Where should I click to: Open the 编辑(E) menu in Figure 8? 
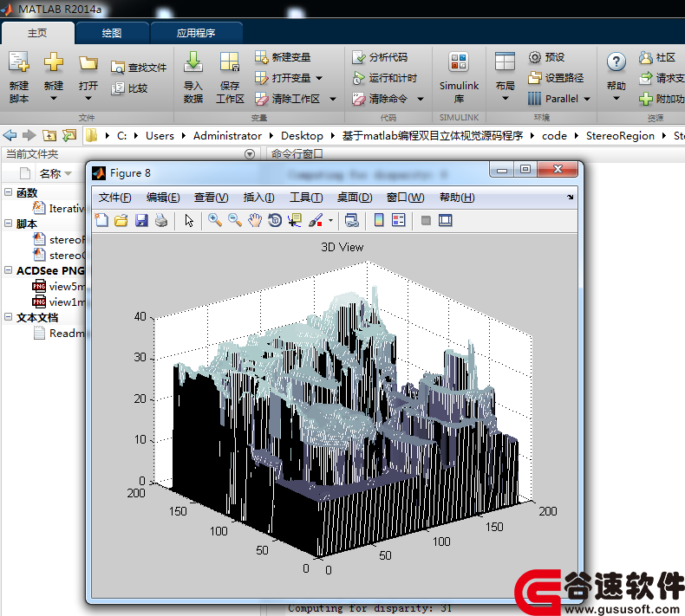pos(163,198)
